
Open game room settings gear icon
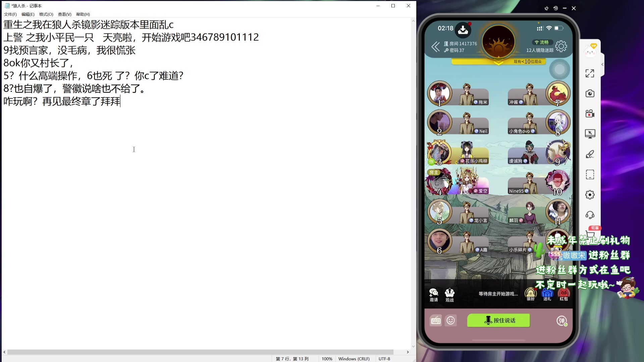[561, 46]
